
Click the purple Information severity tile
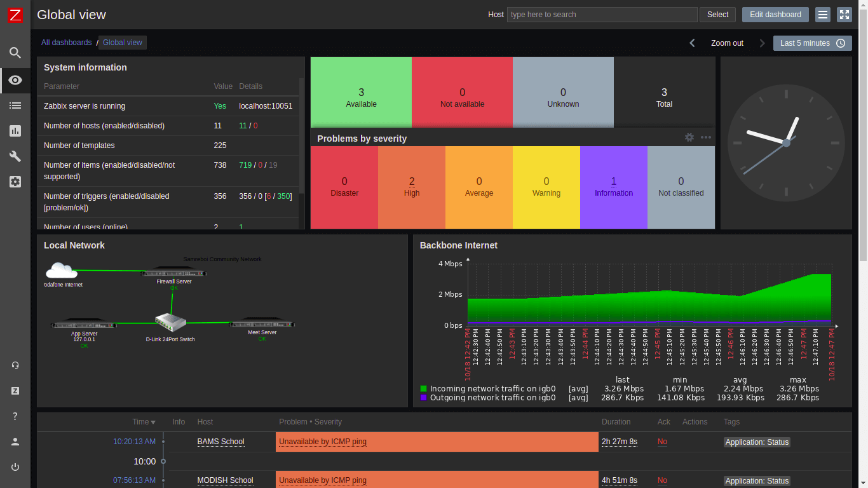[613, 187]
